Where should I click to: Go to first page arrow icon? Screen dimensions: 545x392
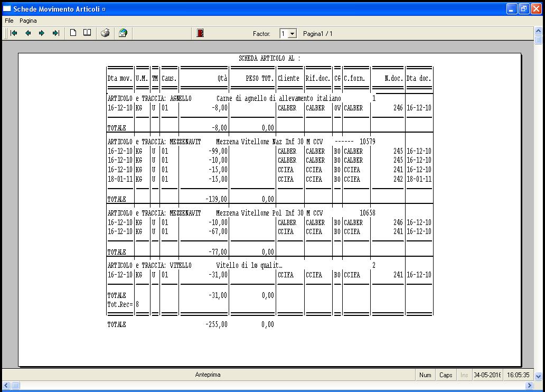pyautogui.click(x=14, y=33)
